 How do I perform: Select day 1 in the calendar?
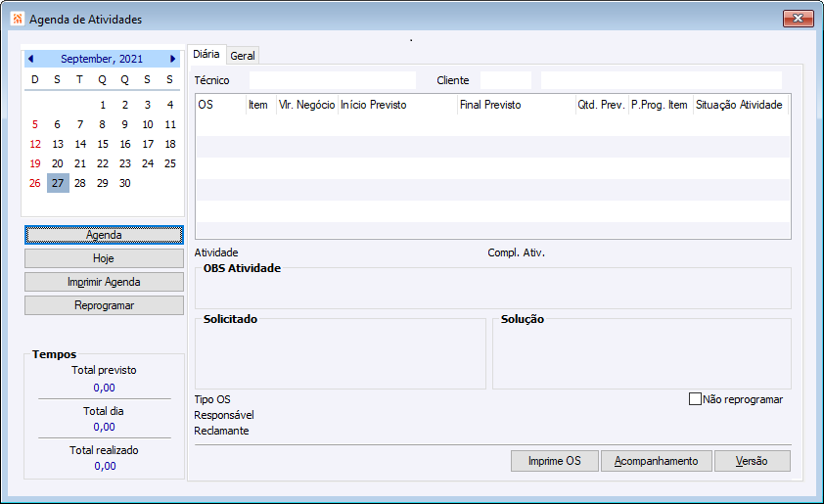click(x=103, y=105)
